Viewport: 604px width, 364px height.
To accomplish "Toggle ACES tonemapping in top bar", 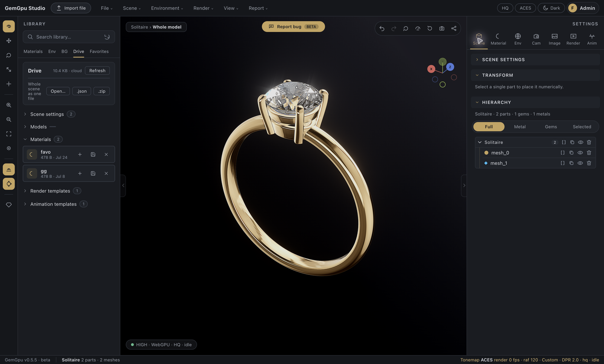I will [525, 8].
